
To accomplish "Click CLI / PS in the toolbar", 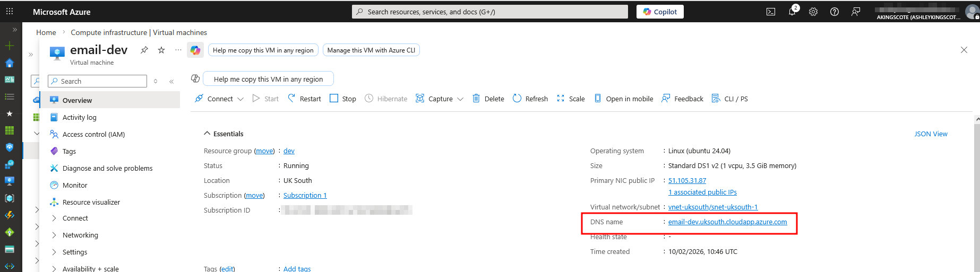I will pos(730,99).
